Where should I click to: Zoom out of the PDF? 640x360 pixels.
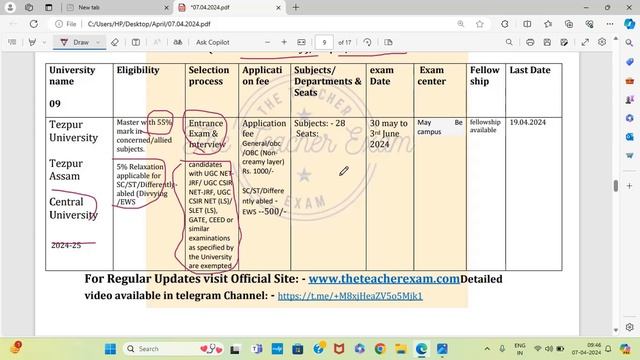point(267,42)
